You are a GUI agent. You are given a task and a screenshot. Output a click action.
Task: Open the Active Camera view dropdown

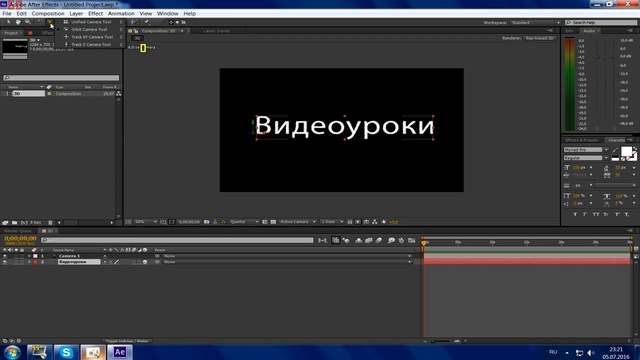(x=298, y=222)
